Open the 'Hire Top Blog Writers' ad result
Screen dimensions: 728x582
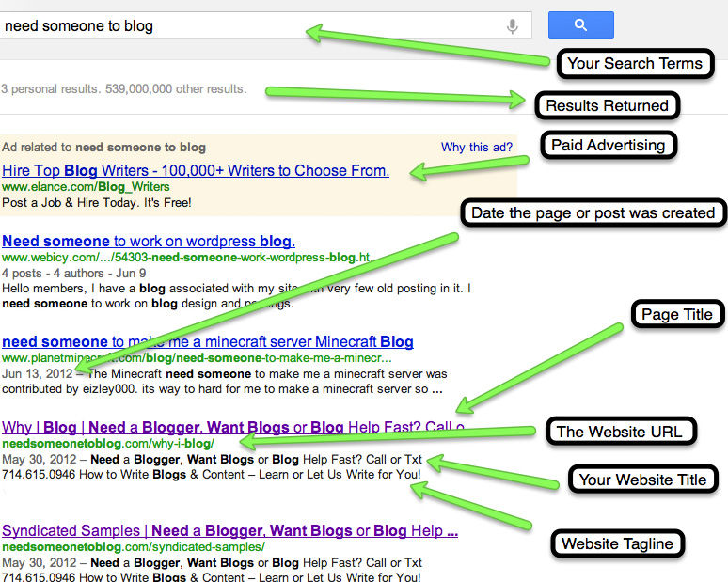196,170
